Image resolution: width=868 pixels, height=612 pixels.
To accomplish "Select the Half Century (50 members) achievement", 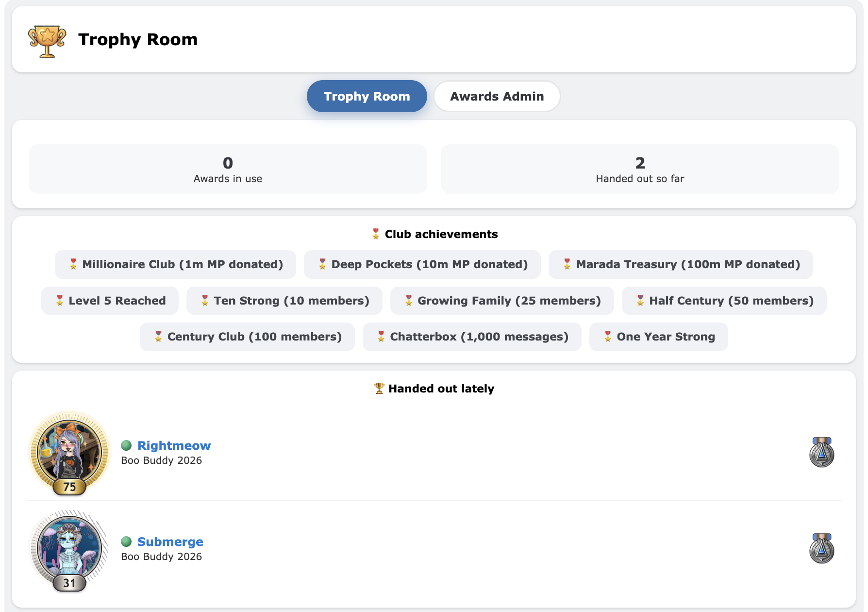I will (724, 301).
